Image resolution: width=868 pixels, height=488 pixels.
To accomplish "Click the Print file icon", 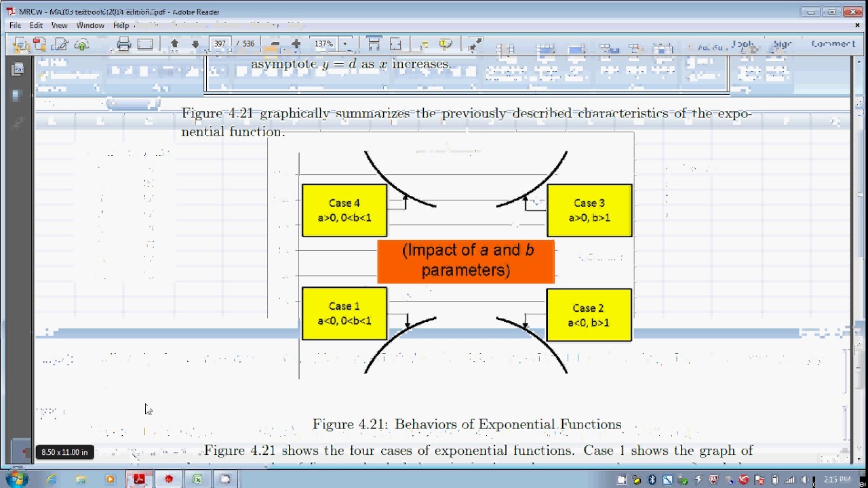I will (x=123, y=45).
